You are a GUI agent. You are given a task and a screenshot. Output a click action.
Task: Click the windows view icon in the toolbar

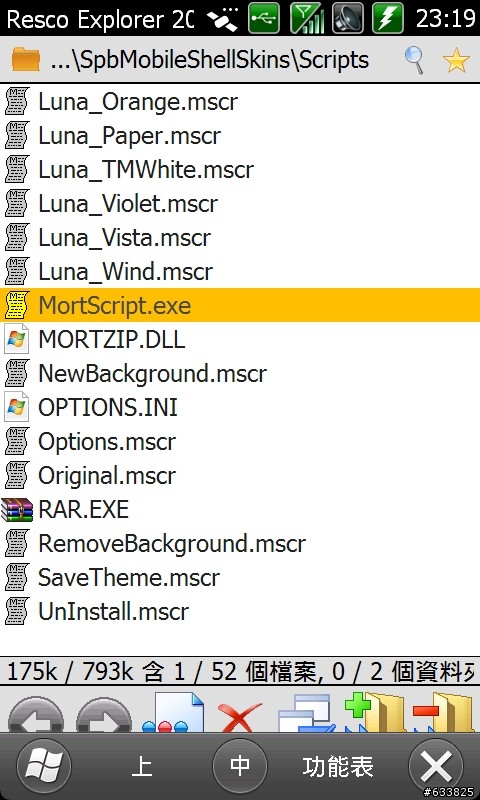coord(307,713)
